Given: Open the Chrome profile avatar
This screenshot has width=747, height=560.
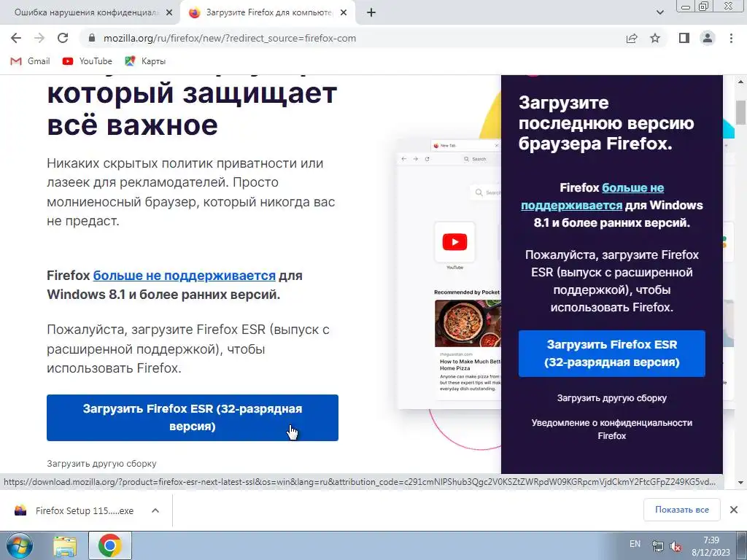Looking at the screenshot, I should [x=708, y=38].
